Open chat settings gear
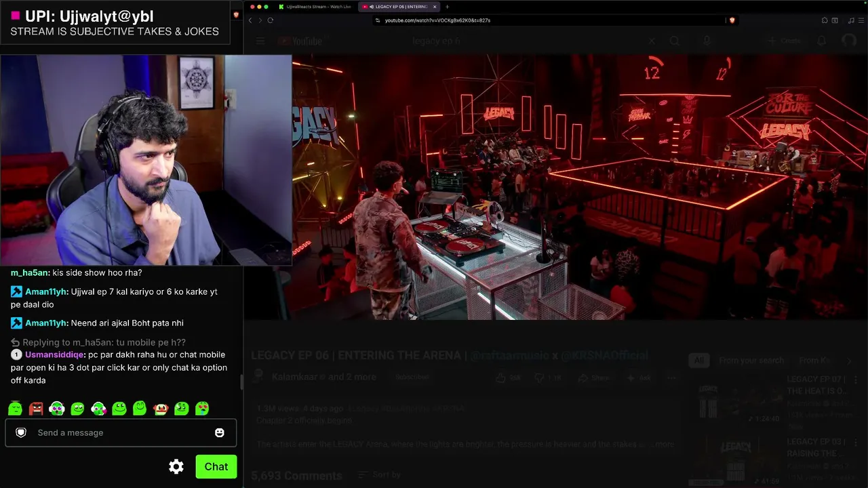The width and height of the screenshot is (868, 488). click(x=176, y=466)
